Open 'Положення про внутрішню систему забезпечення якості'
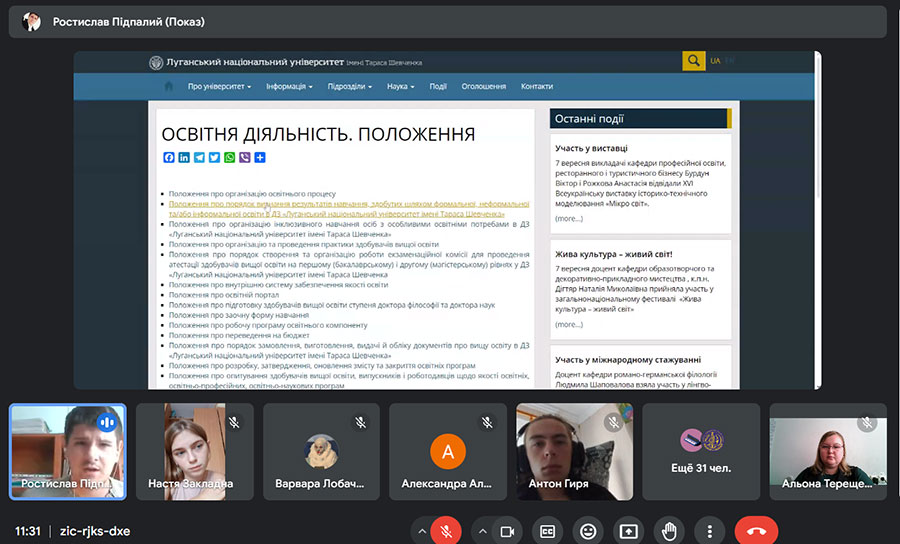900x544 pixels. [x=278, y=285]
